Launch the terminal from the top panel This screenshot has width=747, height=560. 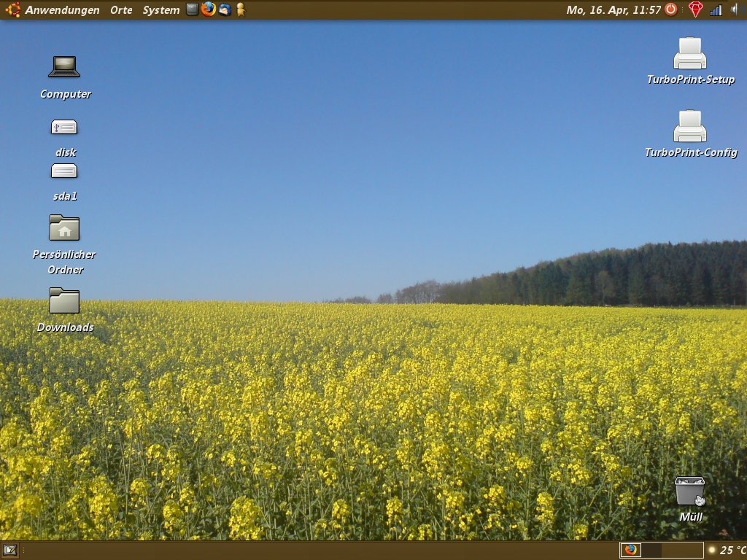(x=192, y=9)
